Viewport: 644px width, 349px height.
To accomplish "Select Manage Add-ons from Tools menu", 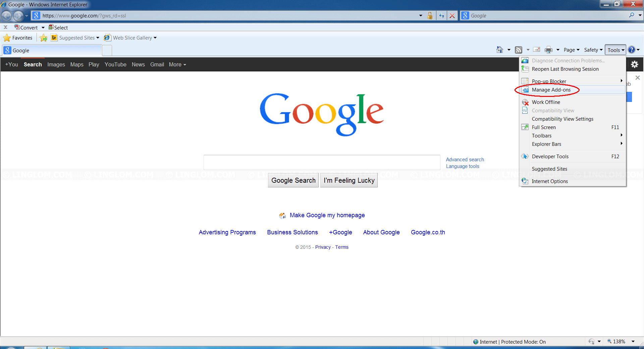I will click(573, 90).
